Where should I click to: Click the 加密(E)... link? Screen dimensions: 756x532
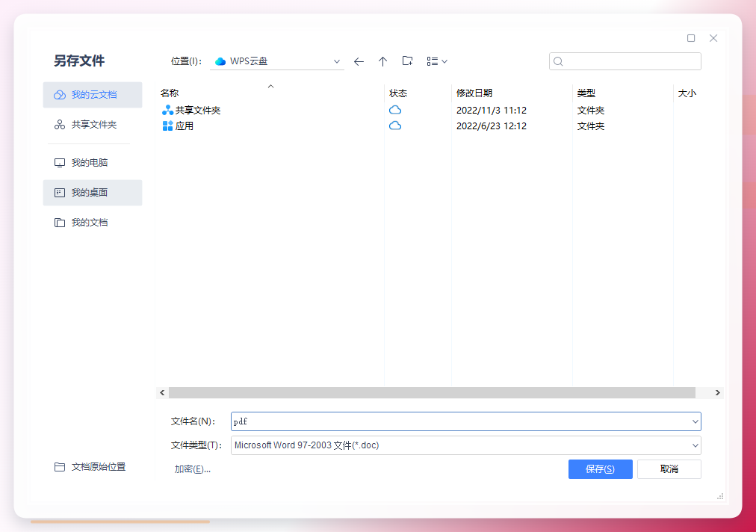coord(193,468)
